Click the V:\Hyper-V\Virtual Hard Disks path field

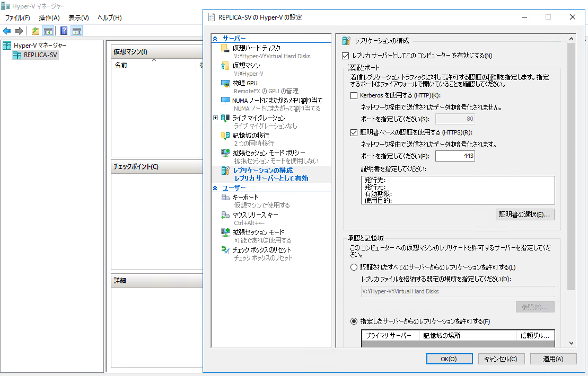458,291
